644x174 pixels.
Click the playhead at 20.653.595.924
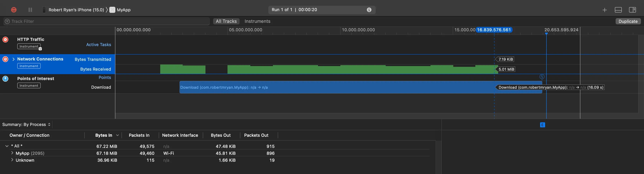[546, 33]
